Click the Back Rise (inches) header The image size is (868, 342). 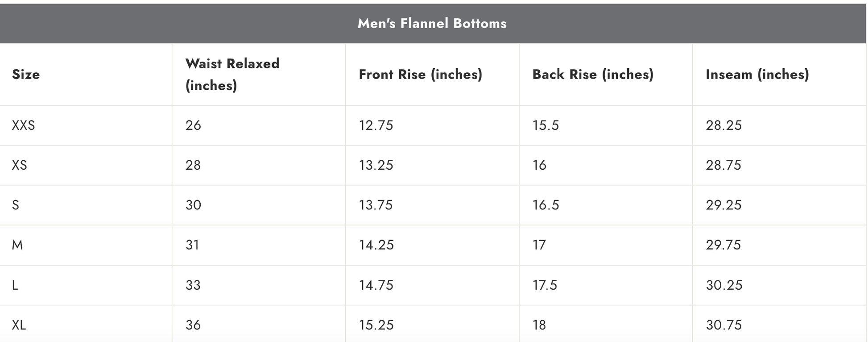593,74
